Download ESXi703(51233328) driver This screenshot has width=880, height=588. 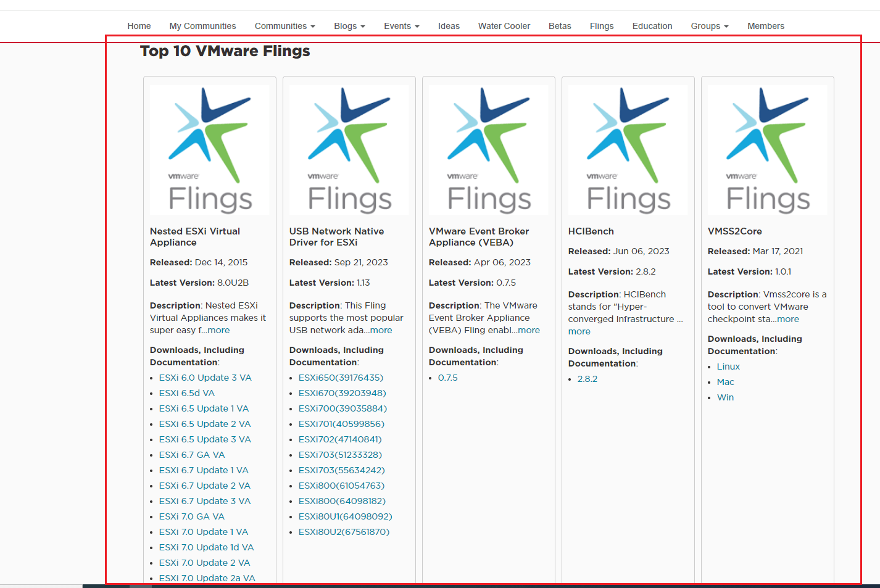click(340, 455)
